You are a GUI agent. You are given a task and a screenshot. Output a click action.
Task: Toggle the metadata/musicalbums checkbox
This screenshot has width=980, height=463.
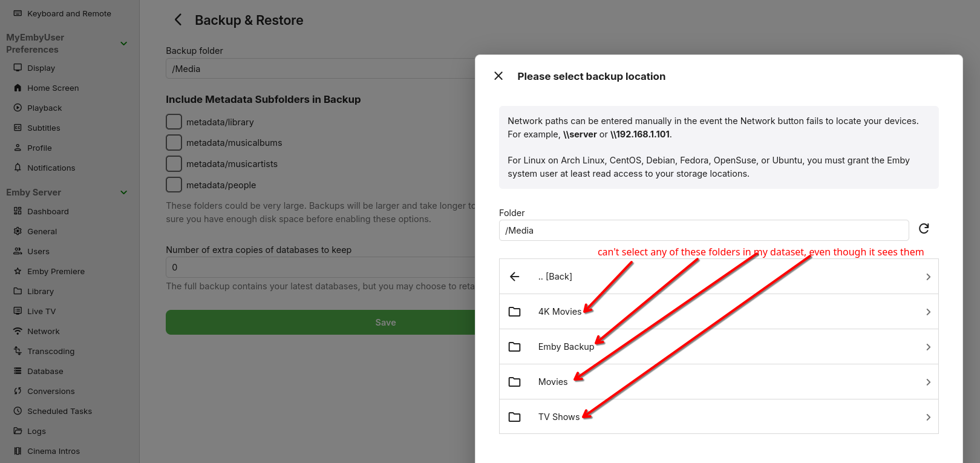pos(174,143)
